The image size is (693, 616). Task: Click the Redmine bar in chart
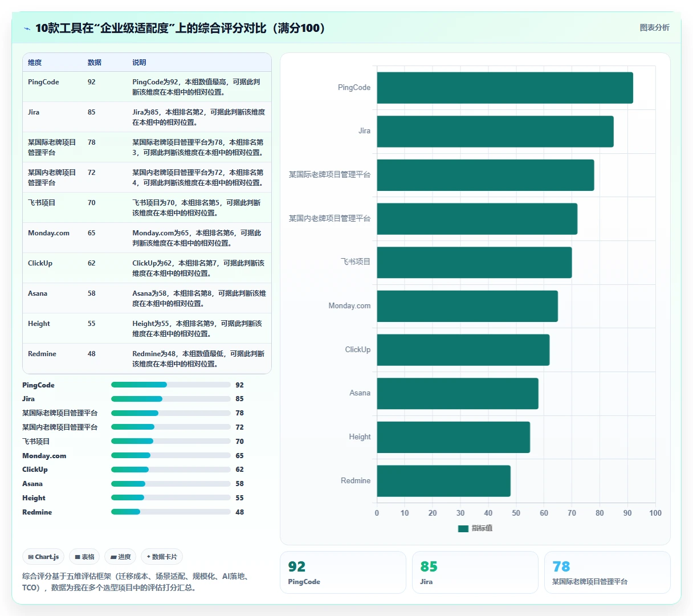click(x=443, y=481)
